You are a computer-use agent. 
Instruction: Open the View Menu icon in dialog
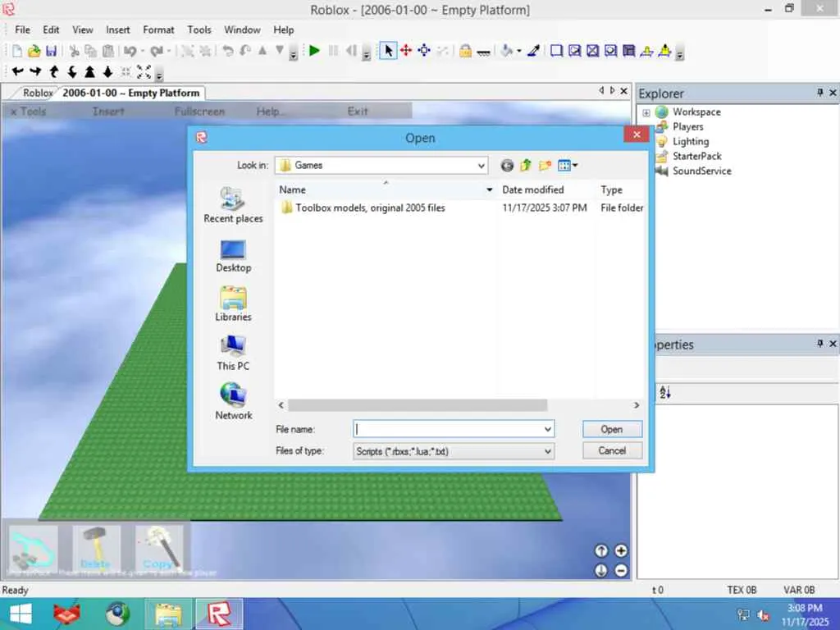(x=568, y=166)
